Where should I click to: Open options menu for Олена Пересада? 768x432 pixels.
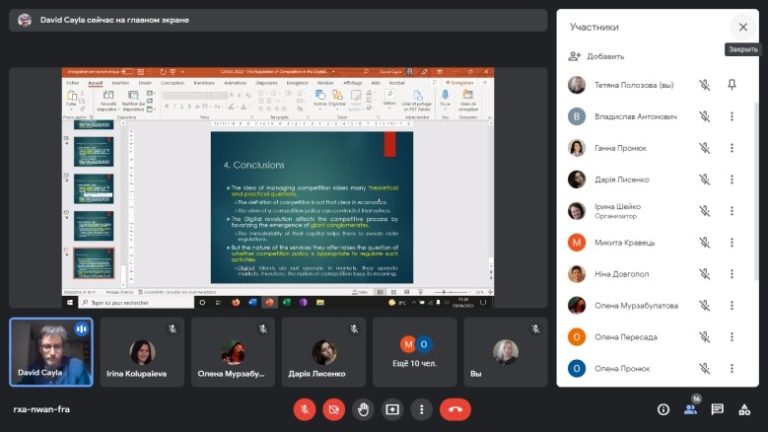click(x=732, y=337)
